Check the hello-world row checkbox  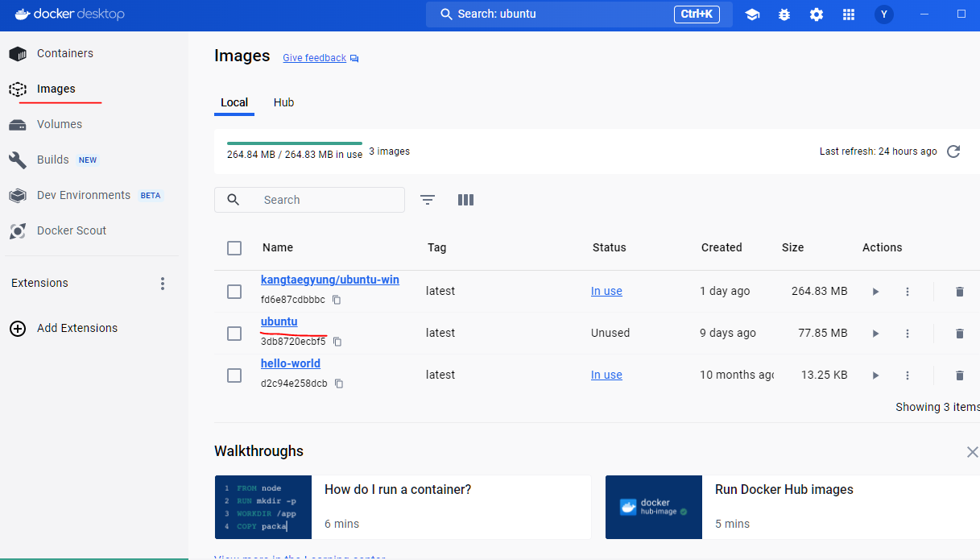pos(234,375)
